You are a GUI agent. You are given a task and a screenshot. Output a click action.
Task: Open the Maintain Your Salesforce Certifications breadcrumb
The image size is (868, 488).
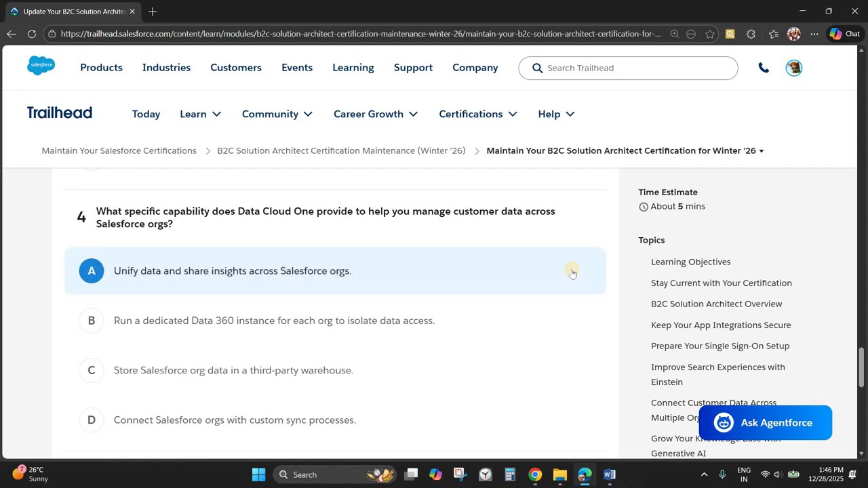(119, 150)
